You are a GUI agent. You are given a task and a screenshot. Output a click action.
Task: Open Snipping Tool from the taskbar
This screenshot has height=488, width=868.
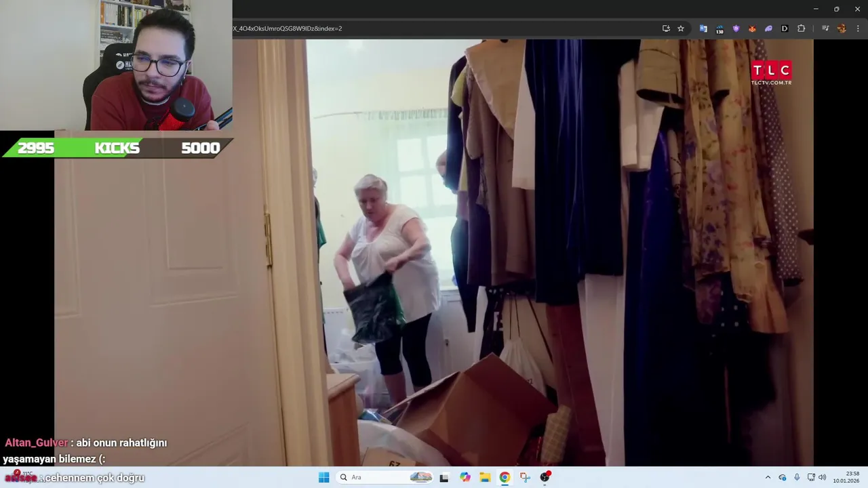(x=525, y=477)
